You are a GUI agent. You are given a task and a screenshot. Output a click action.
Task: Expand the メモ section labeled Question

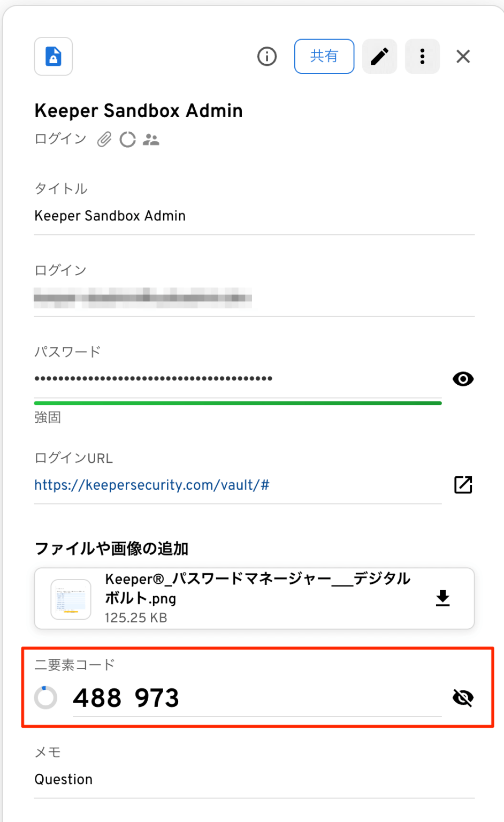63,779
